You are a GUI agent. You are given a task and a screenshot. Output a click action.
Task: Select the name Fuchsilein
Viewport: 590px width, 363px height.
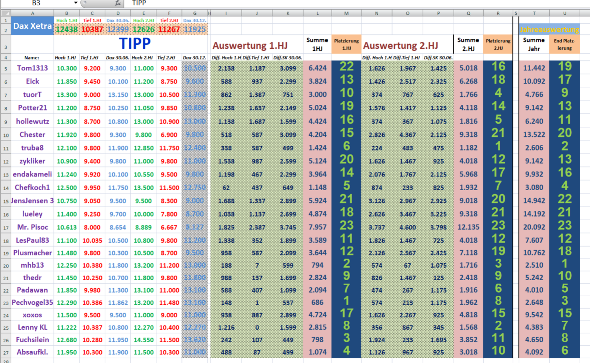[32, 340]
